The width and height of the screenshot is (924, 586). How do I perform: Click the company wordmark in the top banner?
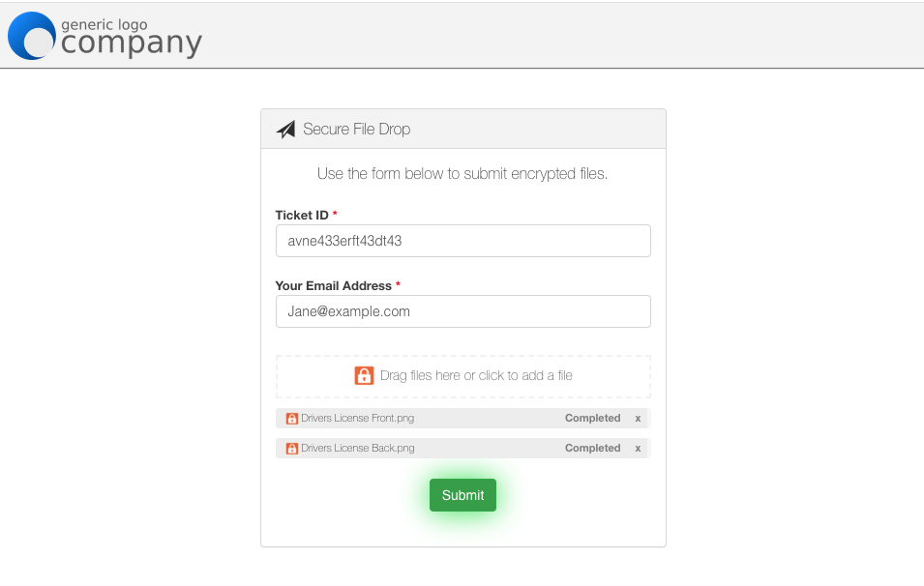coord(131,42)
